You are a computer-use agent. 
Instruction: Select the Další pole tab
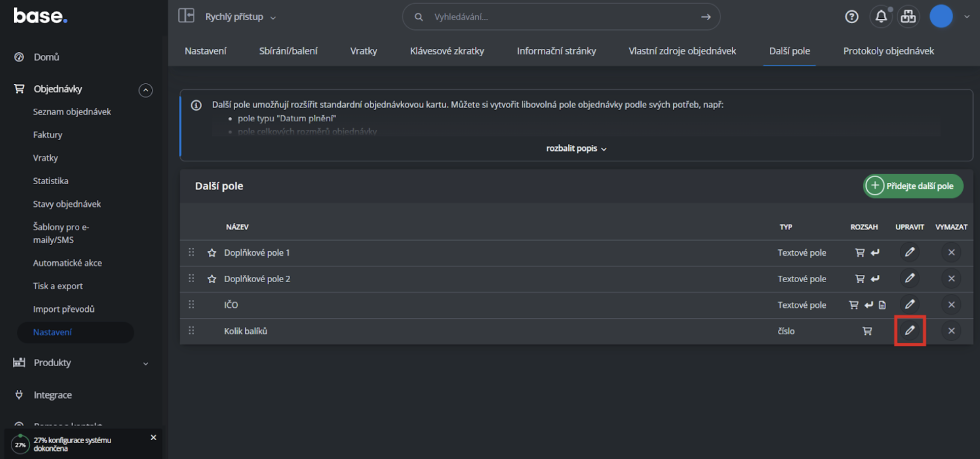(790, 51)
